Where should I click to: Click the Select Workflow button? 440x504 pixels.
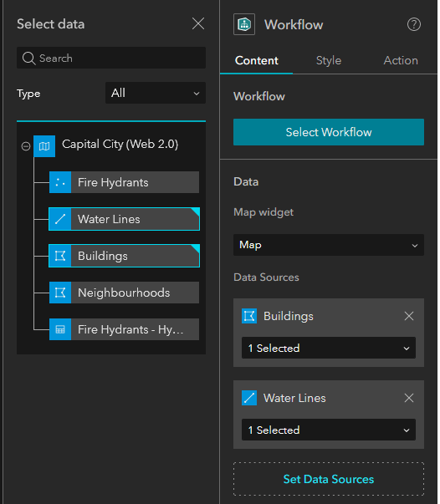tap(329, 132)
